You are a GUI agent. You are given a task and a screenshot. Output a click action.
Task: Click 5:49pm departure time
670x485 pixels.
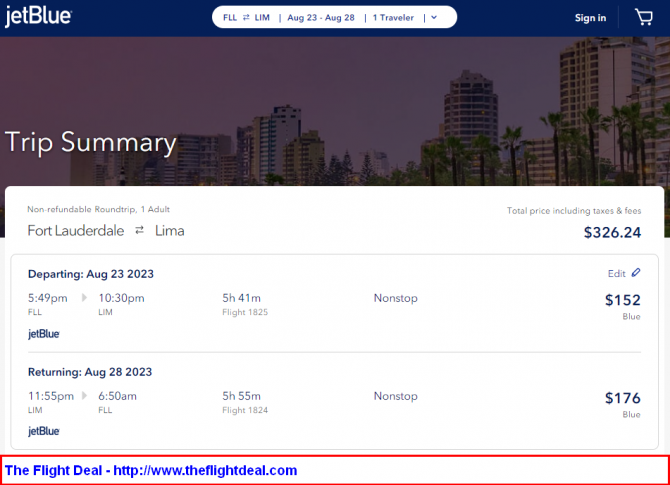click(x=47, y=298)
